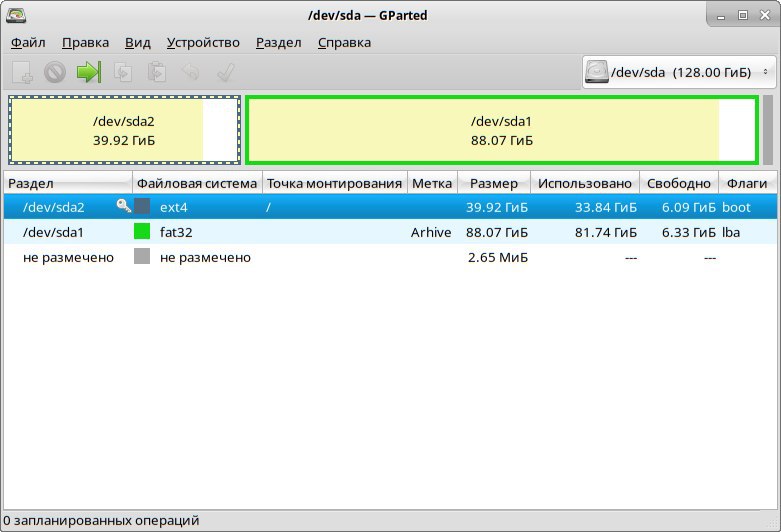Open the Устройство menu
Viewport: 781px width, 532px height.
203,43
